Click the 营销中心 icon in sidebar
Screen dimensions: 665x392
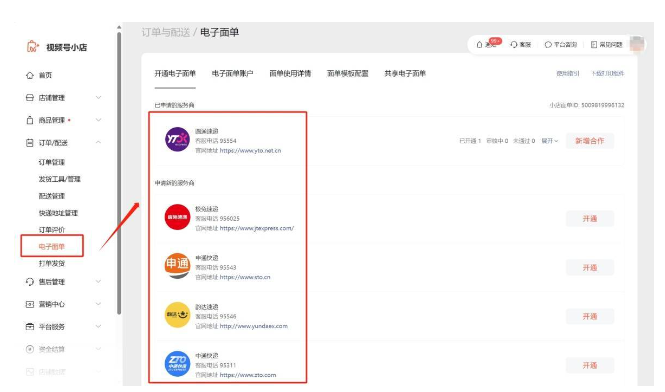point(30,305)
